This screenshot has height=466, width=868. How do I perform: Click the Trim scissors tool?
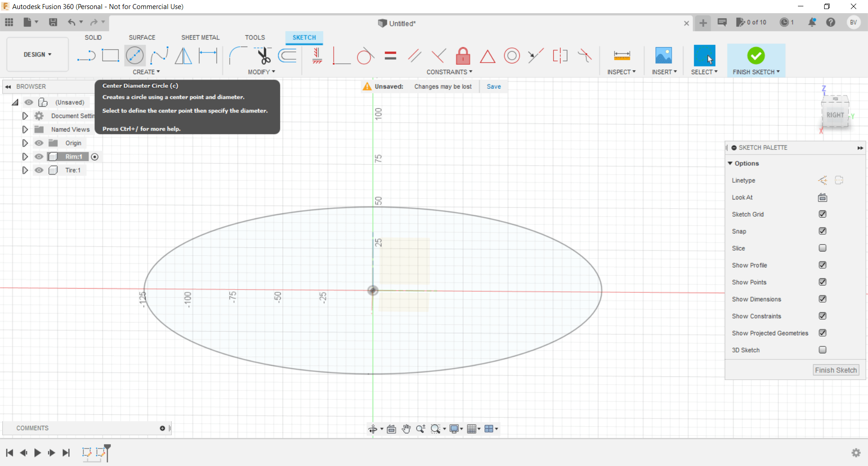[264, 56]
